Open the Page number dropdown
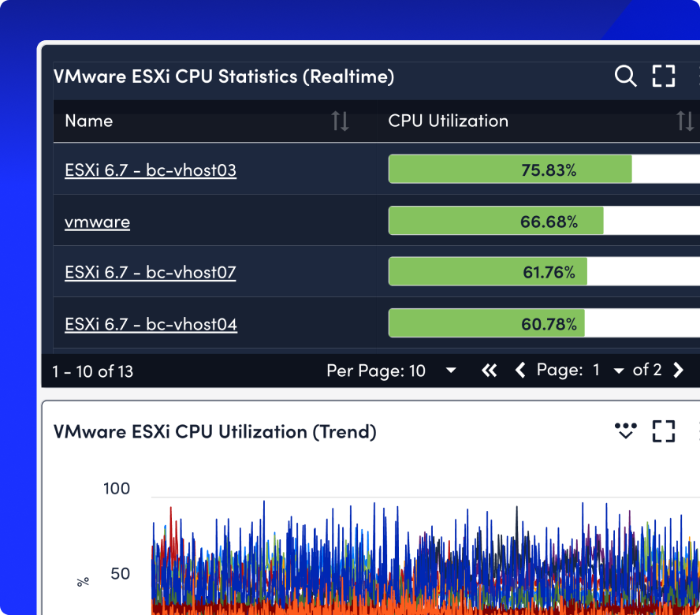The height and width of the screenshot is (615, 700). tap(608, 371)
